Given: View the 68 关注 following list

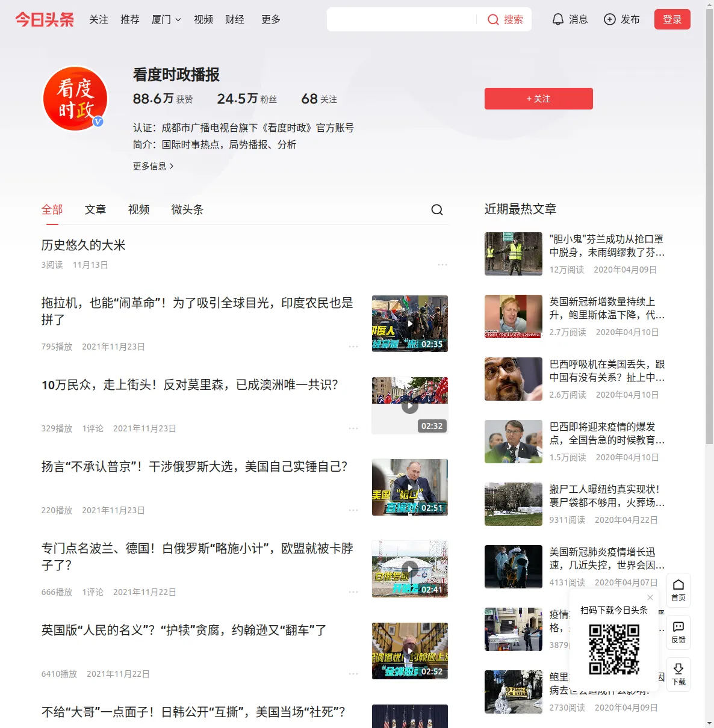Looking at the screenshot, I should point(319,99).
